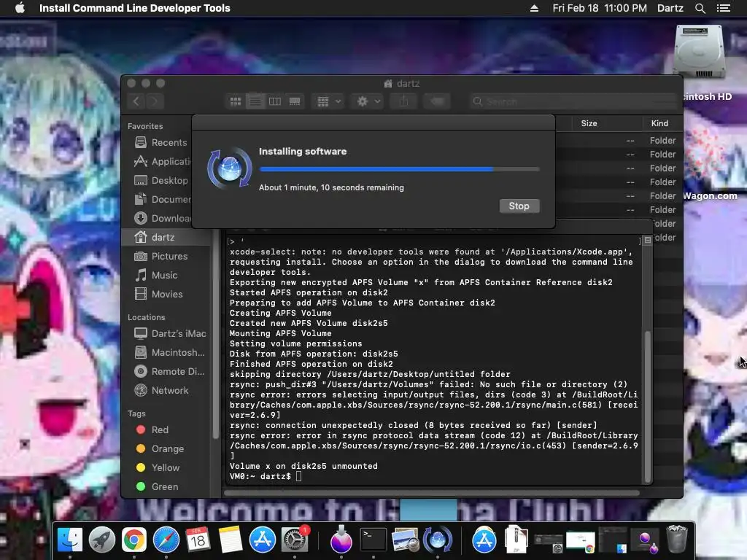Open the Apple menu

20,8
